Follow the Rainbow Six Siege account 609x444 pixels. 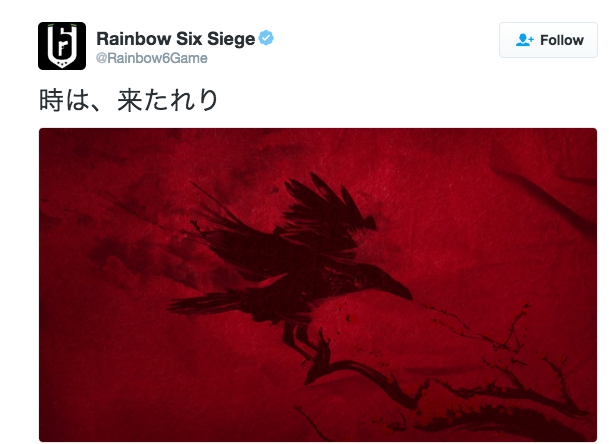pyautogui.click(x=548, y=40)
